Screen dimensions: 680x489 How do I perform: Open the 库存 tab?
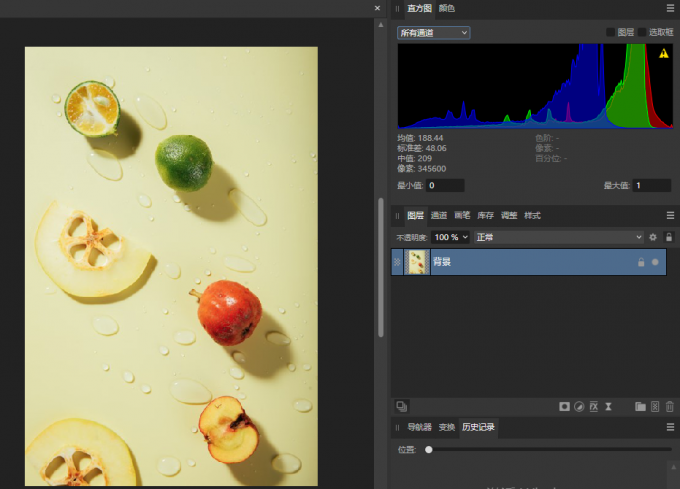[486, 215]
